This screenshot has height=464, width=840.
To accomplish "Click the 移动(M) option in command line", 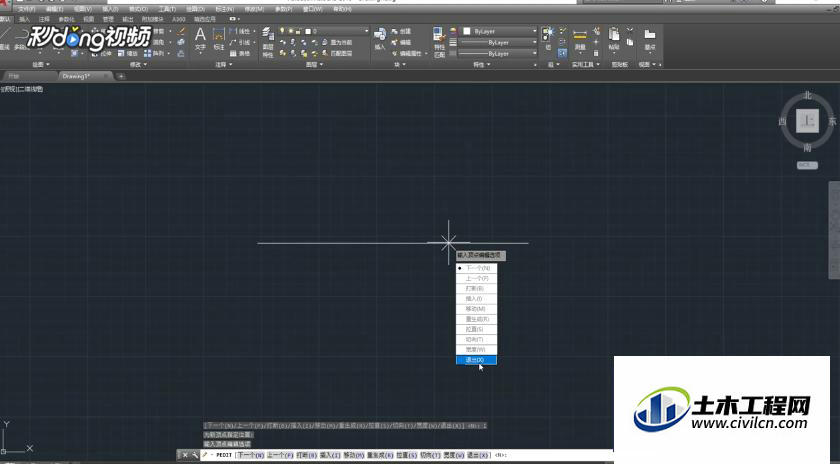I will click(354, 455).
